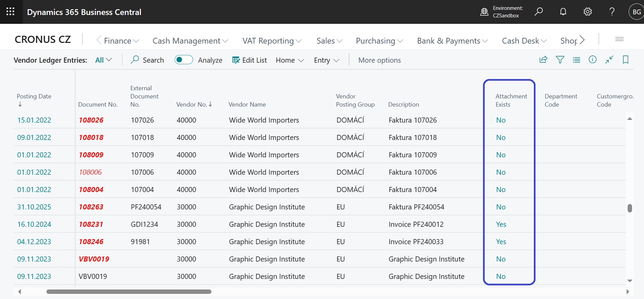Open the app launcher waffle icon
The image size is (644, 299).
[x=10, y=12]
